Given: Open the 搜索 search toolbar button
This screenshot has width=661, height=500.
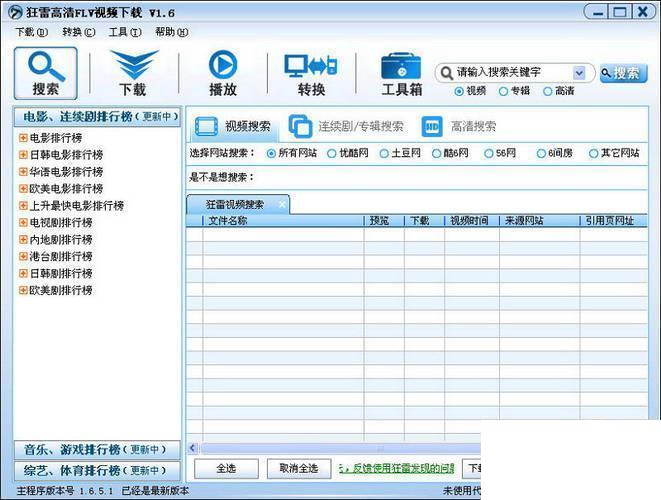Looking at the screenshot, I should click(x=46, y=73).
